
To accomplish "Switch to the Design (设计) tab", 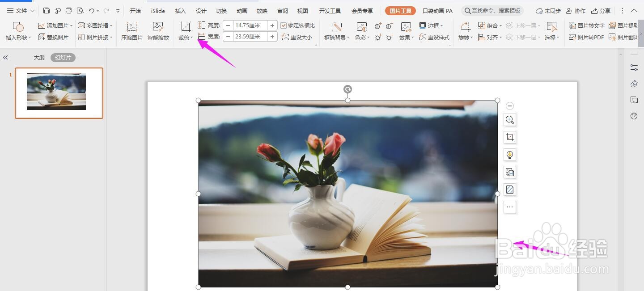I will [201, 11].
